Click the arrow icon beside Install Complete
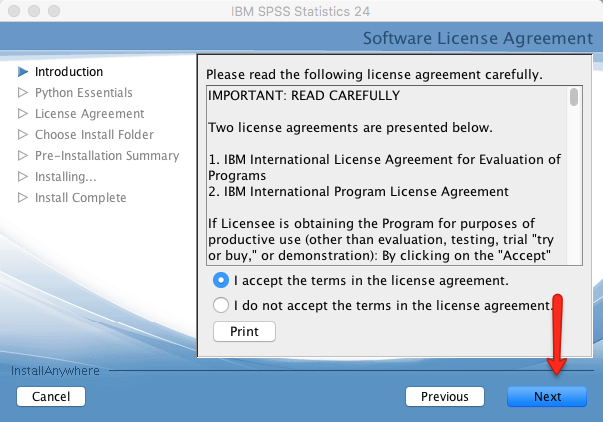Viewport: 603px width, 422px height. [x=23, y=198]
